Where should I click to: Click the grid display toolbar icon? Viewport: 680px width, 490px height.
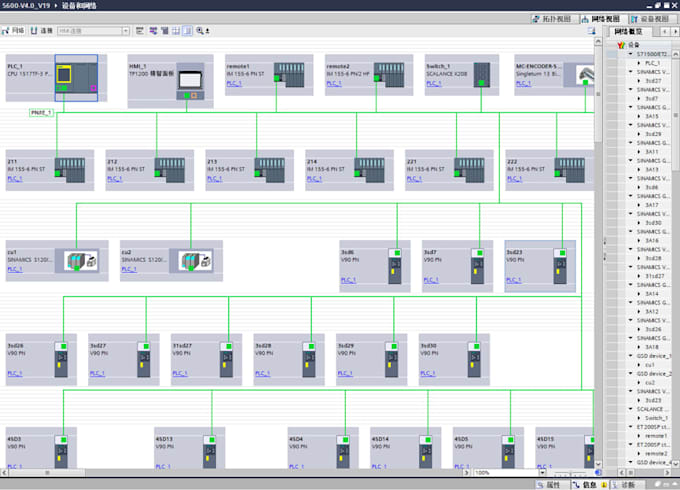point(176,30)
